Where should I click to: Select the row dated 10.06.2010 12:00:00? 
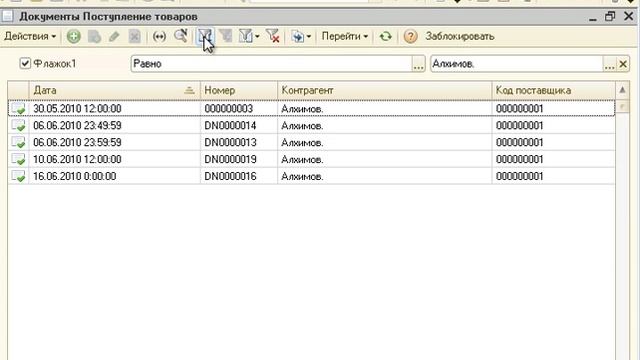pos(311,159)
